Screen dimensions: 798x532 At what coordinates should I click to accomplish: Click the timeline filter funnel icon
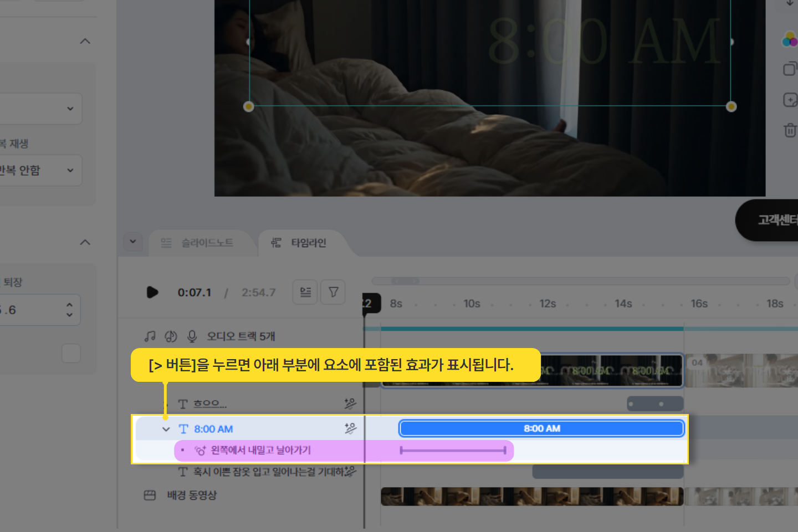click(334, 292)
